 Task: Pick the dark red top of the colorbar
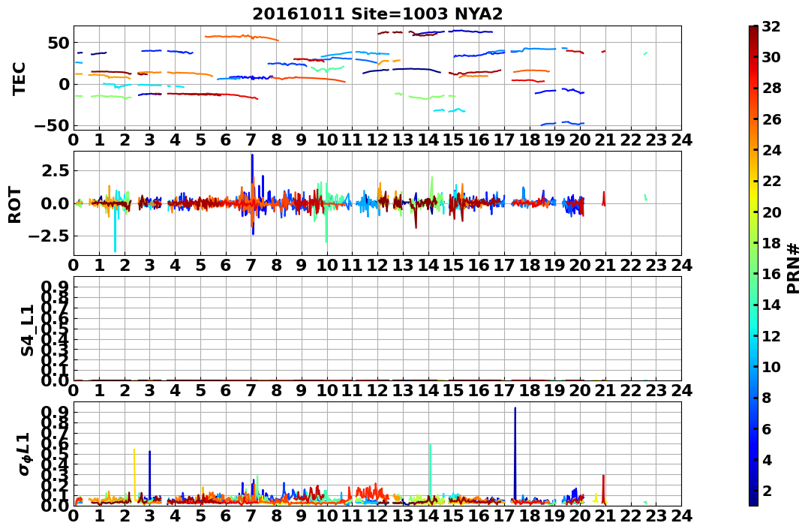pyautogui.click(x=753, y=30)
